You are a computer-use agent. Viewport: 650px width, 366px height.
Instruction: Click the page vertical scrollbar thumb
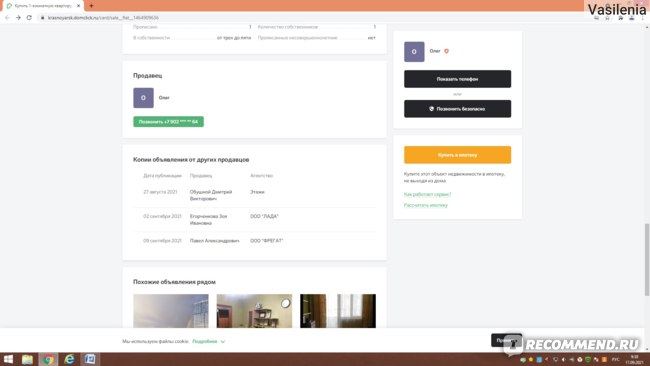click(x=647, y=259)
